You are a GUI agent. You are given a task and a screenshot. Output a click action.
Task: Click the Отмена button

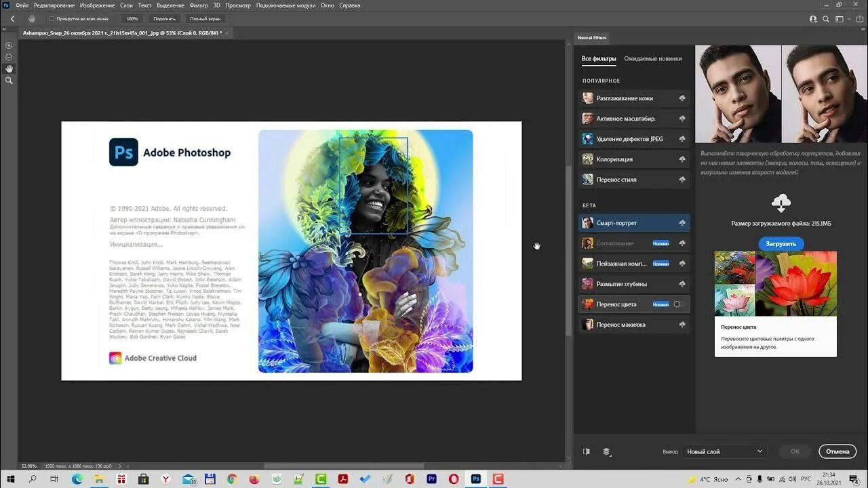coord(837,451)
